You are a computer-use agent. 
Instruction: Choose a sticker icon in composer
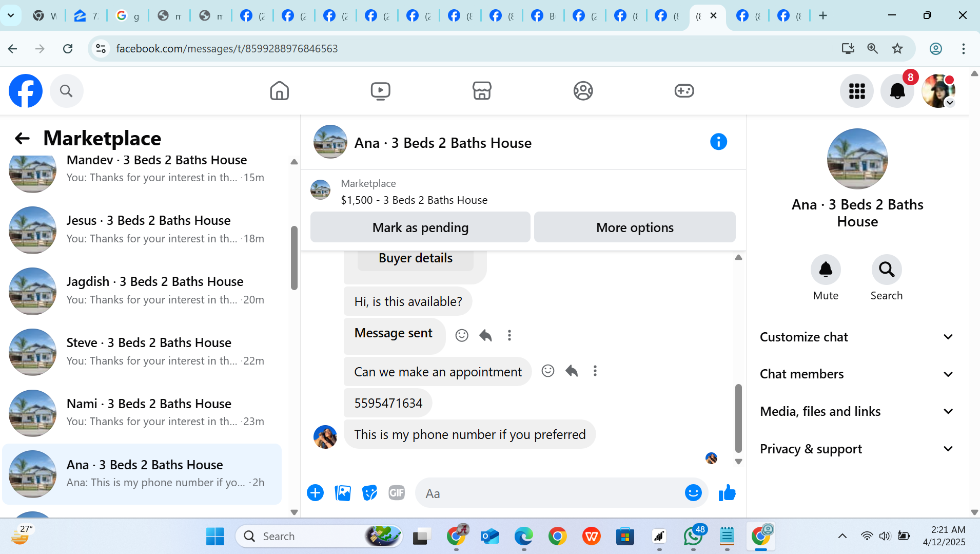(x=369, y=493)
